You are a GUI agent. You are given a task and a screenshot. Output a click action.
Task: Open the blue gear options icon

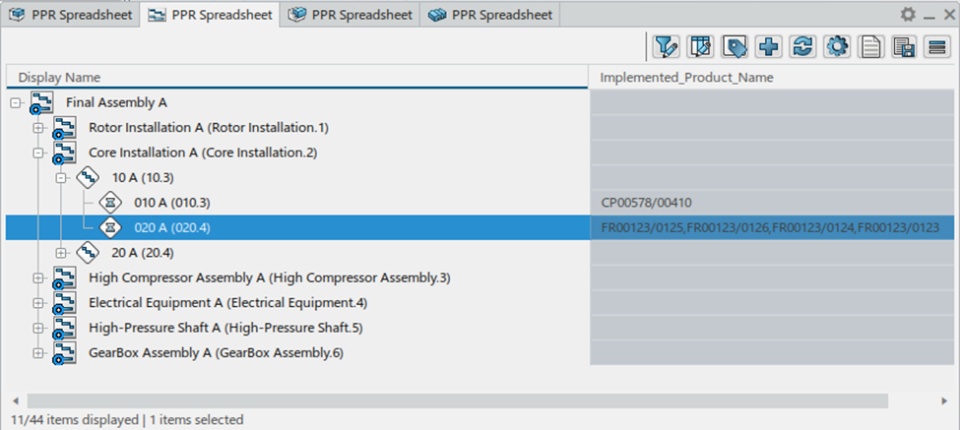836,46
